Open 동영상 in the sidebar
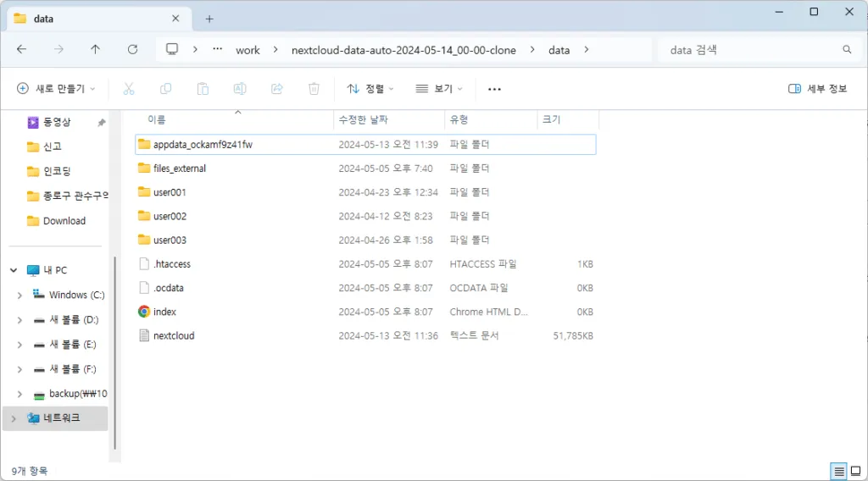 [57, 122]
